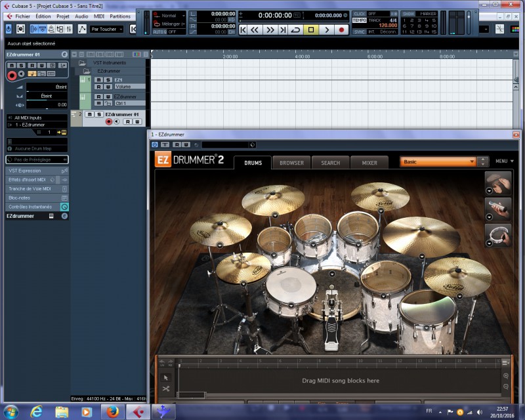Open the 'Par Toucher' automation mode dropdown

click(x=107, y=29)
